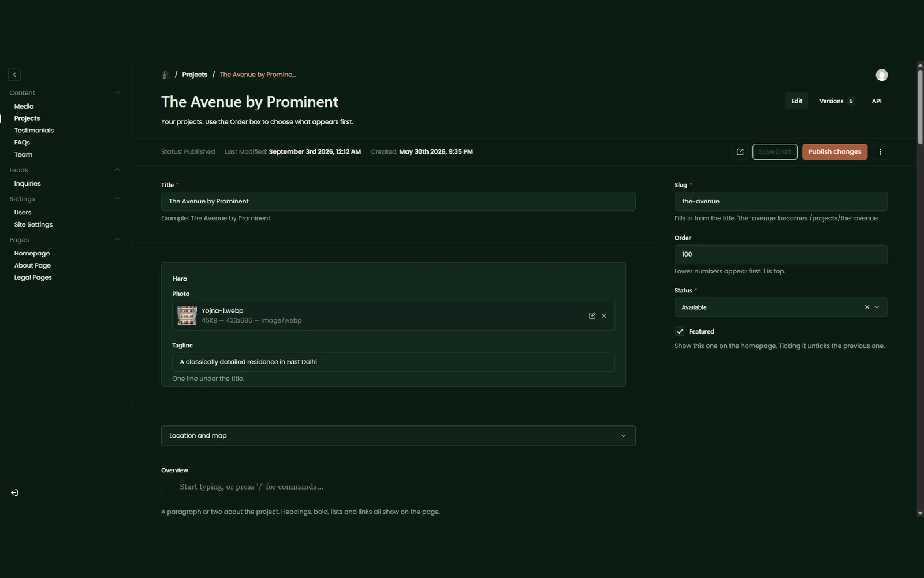Expand the Location and map section
Screen dimensions: 924x578
point(398,436)
